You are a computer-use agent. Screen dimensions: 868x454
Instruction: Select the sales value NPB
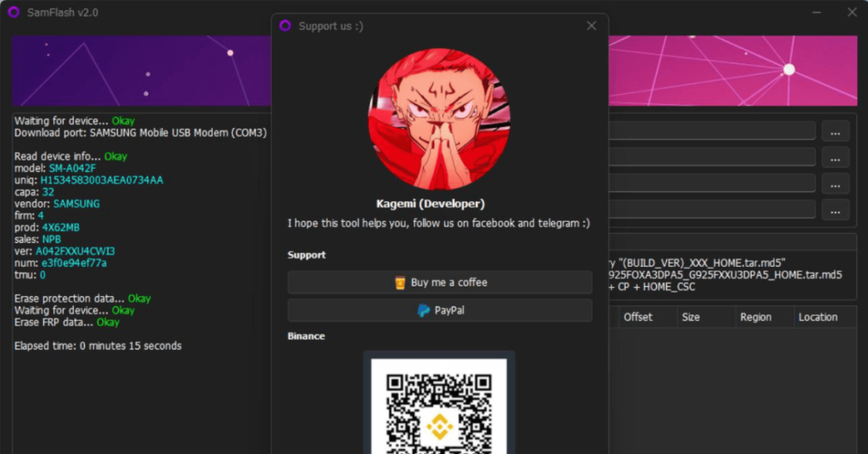[52, 240]
